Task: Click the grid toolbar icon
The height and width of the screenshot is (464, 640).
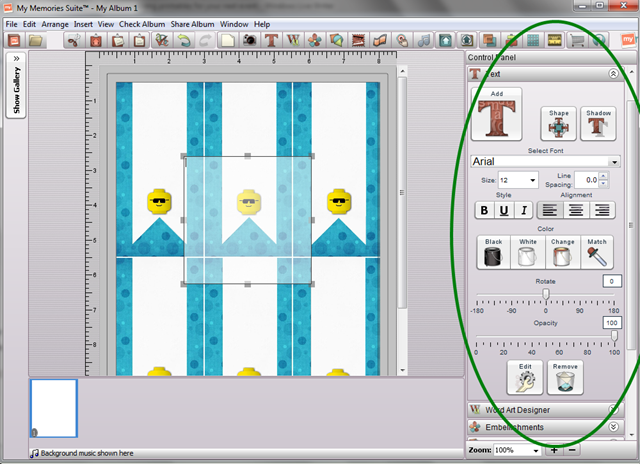Action: (x=533, y=40)
